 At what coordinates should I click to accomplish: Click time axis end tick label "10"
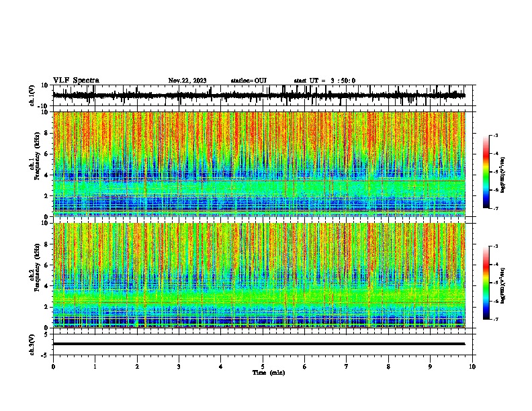(472, 367)
